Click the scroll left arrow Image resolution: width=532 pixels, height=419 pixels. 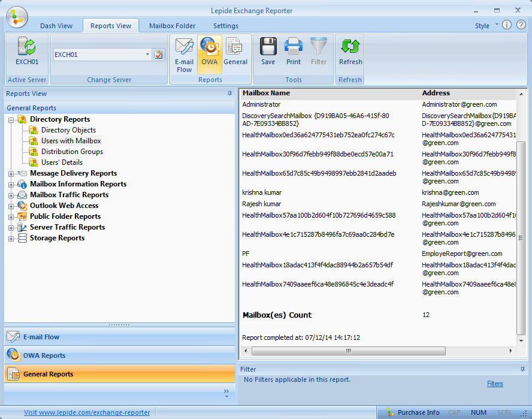pyautogui.click(x=246, y=351)
